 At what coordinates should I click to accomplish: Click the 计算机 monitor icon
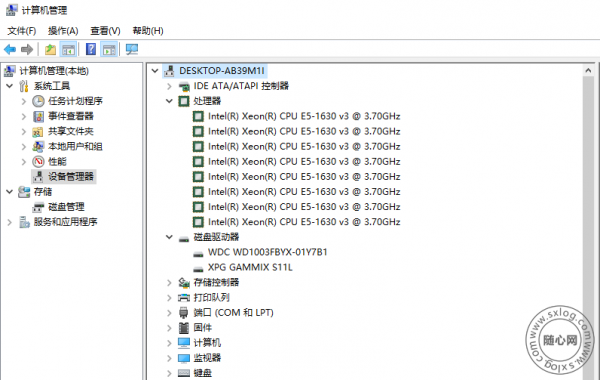click(184, 343)
